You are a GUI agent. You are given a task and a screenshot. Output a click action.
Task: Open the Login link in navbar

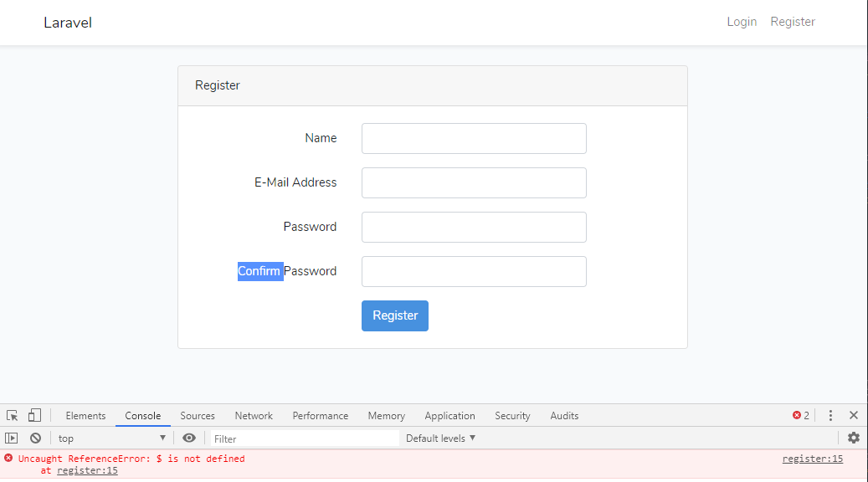click(x=742, y=22)
